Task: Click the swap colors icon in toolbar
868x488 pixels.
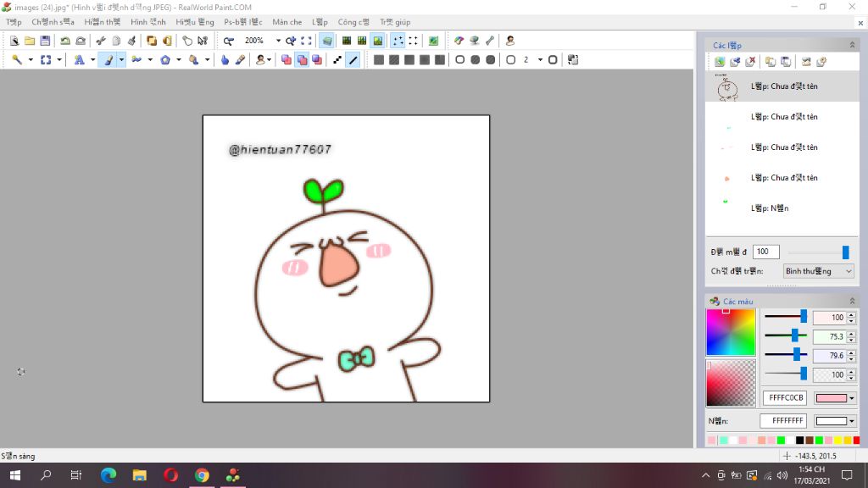Action: tap(573, 60)
